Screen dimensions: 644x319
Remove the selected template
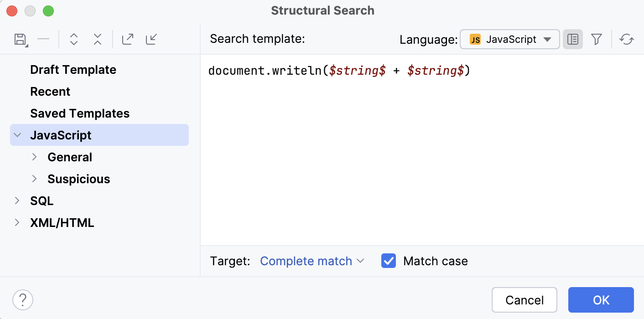(44, 39)
